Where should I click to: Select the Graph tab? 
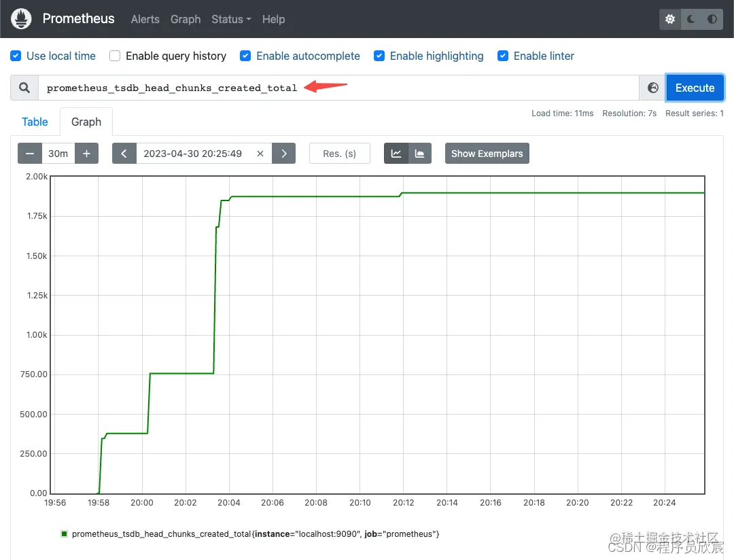point(86,122)
